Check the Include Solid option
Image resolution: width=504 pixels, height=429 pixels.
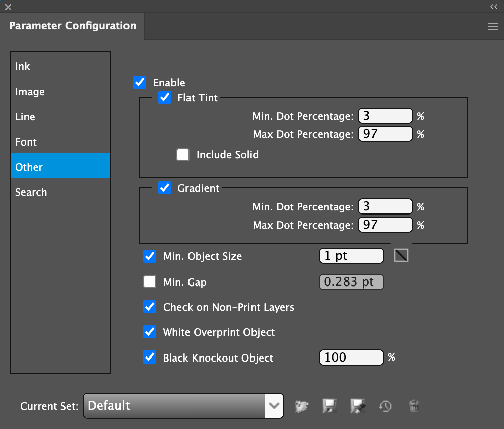(183, 155)
